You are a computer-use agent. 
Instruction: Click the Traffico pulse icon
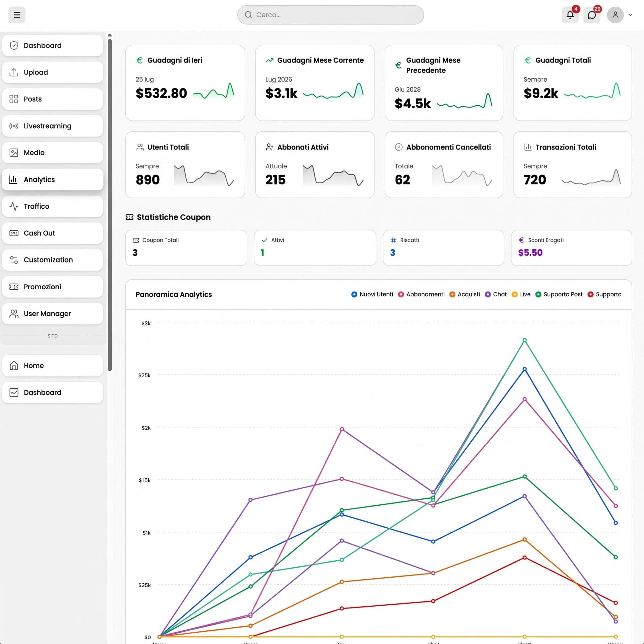14,206
